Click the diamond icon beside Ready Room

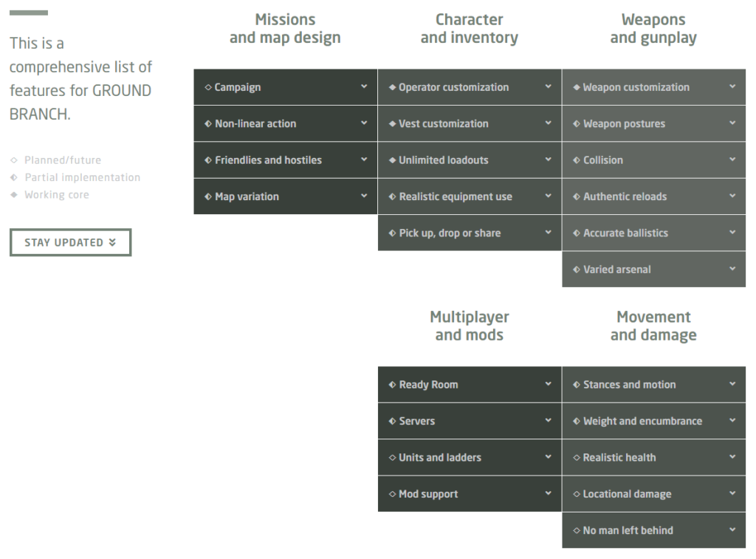click(393, 385)
